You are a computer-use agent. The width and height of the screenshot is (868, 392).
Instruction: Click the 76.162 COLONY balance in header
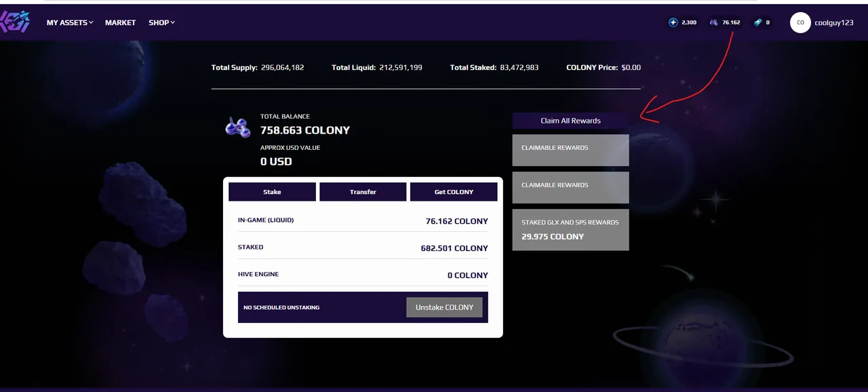click(x=725, y=22)
